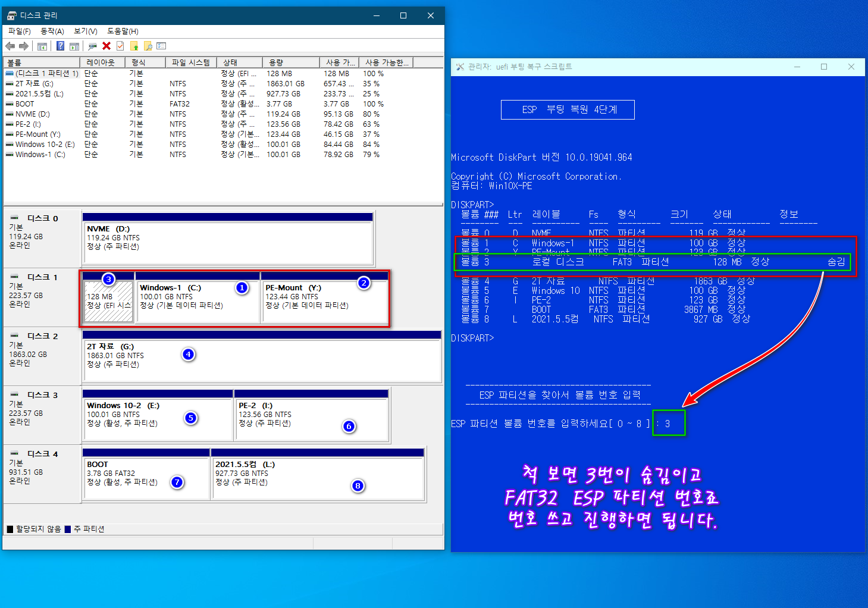Click the 볼륨 5 'Windows 10' line in console
The width and height of the screenshot is (868, 608).
click(x=603, y=290)
